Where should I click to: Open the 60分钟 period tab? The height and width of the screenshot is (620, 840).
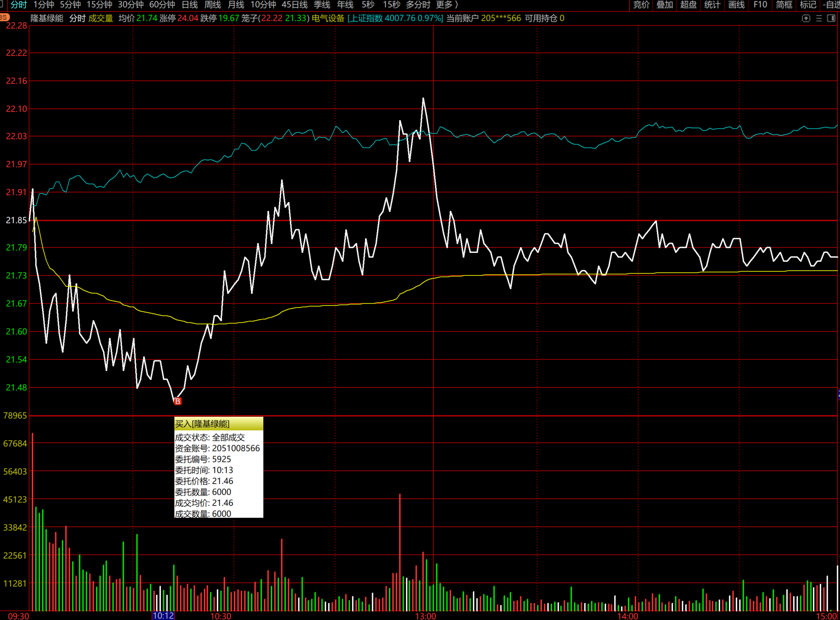coord(162,5)
